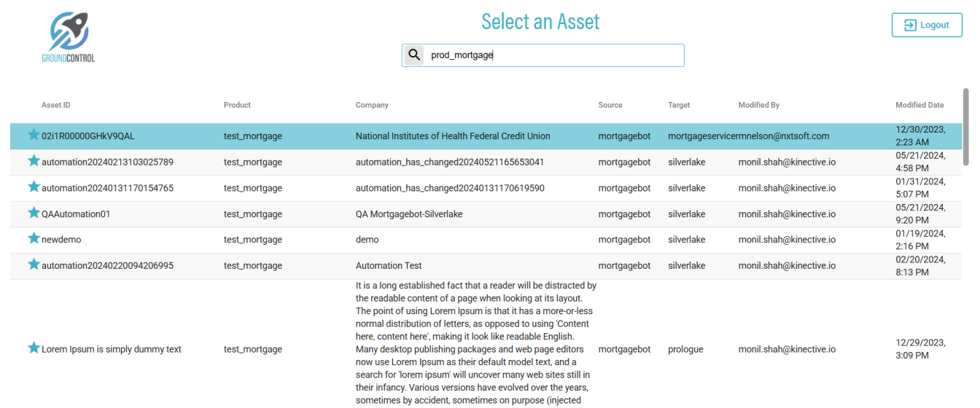Click the star icon beside newdemo
980x408 pixels.
click(x=34, y=238)
